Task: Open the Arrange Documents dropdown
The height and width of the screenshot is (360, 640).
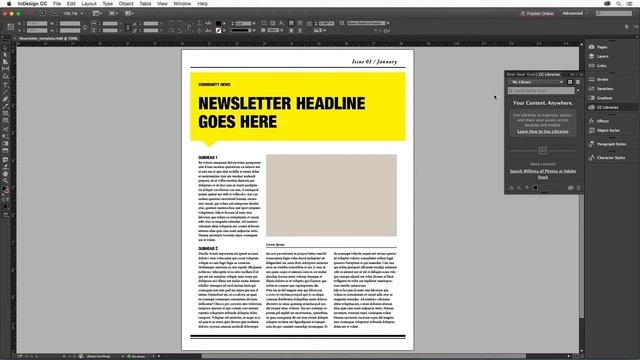Action: click(129, 13)
